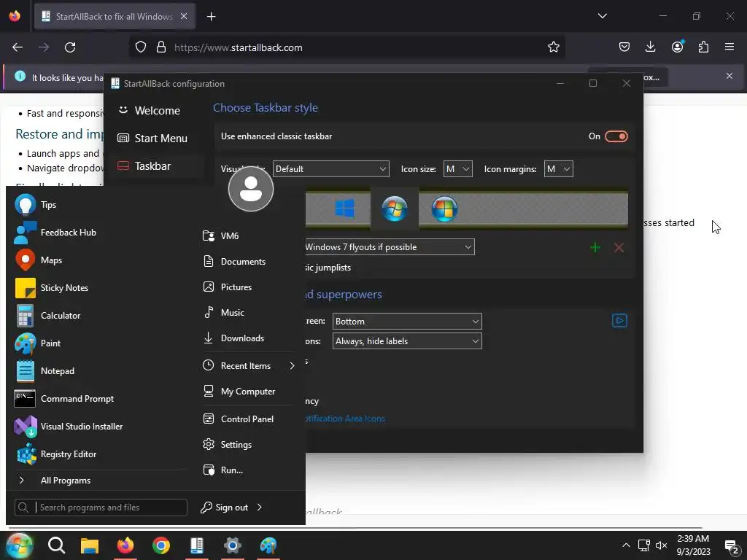Open Windows 7 flyouts dropdown
The width and height of the screenshot is (747, 560).
[390, 247]
